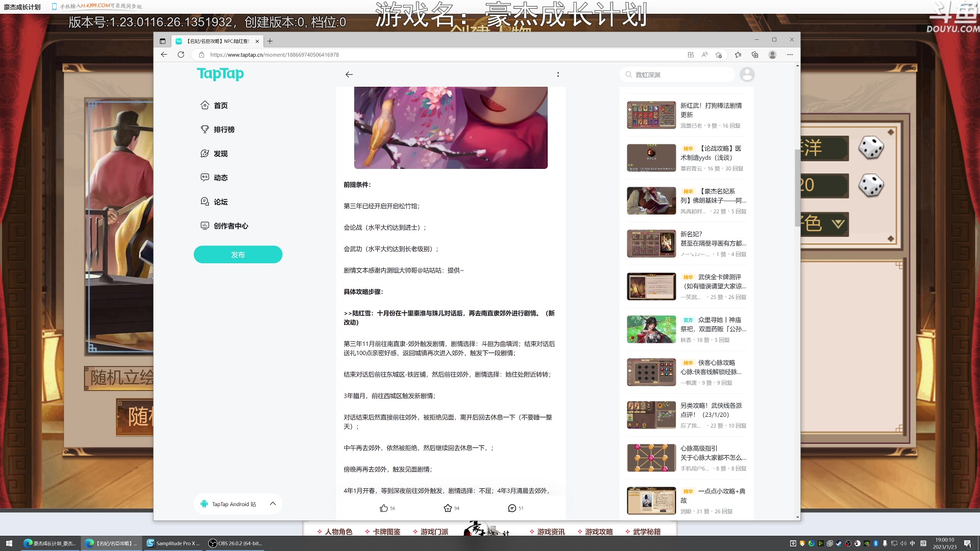Click the read aloud icon in address bar
Screen dimensions: 980x551
click(705, 55)
